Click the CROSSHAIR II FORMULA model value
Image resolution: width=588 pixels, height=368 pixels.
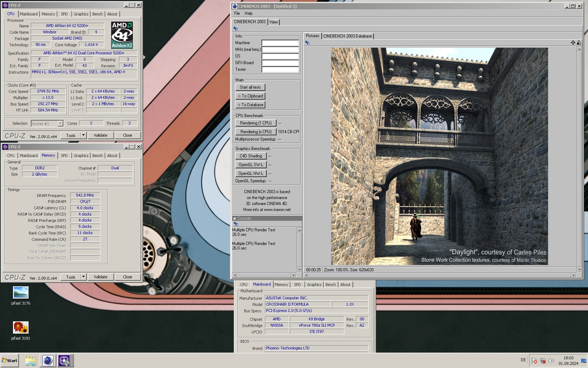click(297, 304)
